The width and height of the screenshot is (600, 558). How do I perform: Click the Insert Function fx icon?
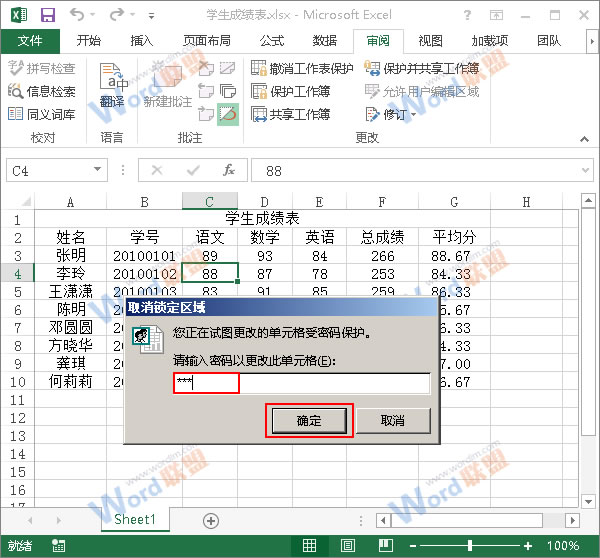pos(229,171)
